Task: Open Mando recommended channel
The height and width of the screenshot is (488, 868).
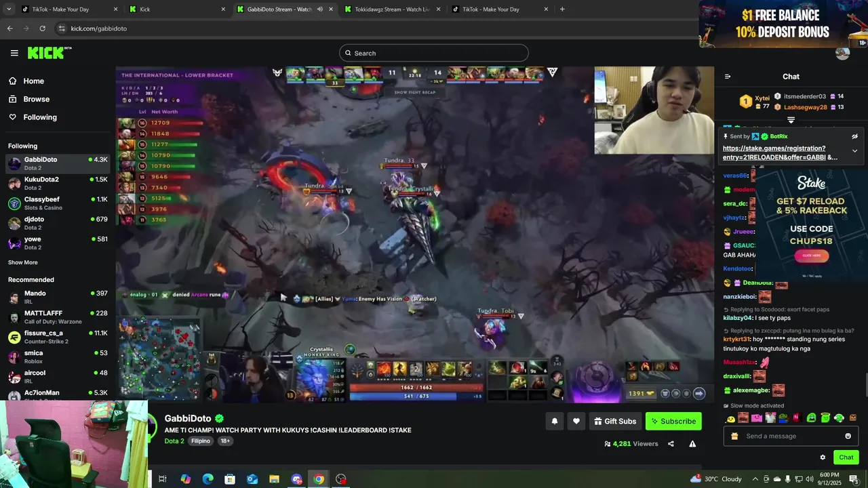Action: coord(58,297)
